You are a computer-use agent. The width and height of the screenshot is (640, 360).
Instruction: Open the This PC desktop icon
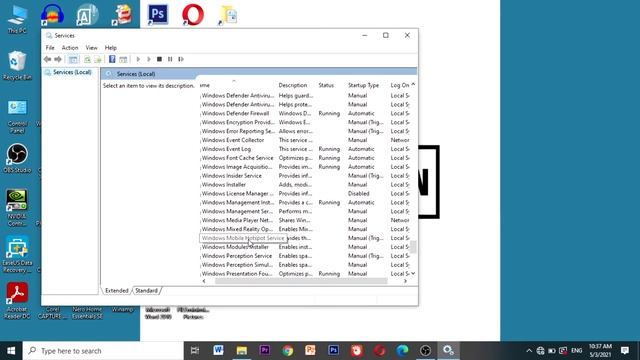coord(17,19)
